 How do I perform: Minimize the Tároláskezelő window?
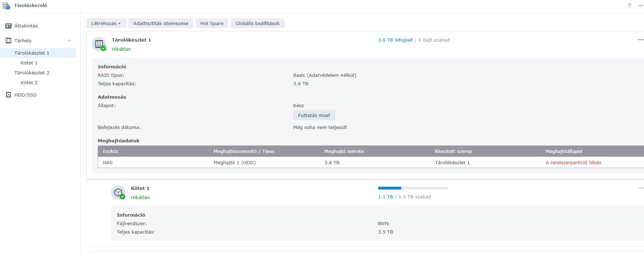tap(641, 6)
